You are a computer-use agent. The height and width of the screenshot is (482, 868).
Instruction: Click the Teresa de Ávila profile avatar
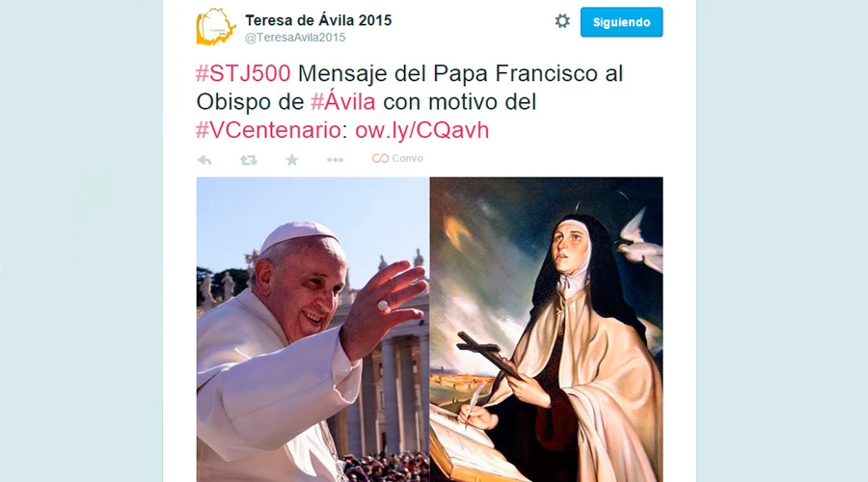point(216,27)
